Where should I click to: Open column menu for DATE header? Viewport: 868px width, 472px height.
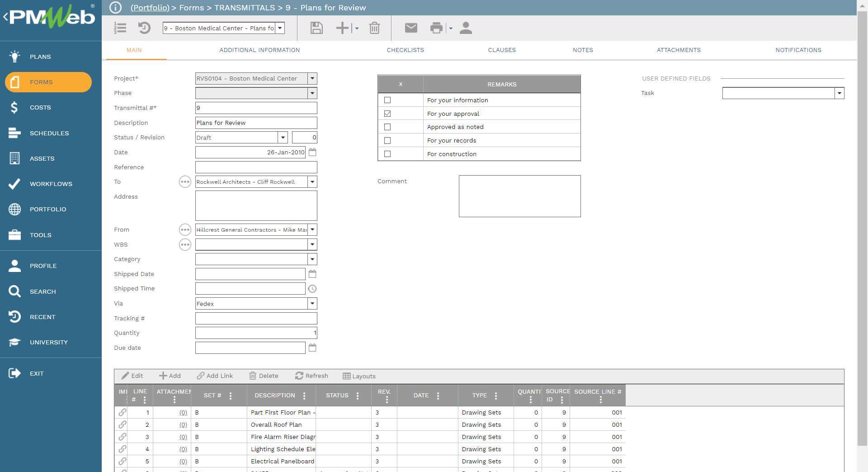[438, 396]
